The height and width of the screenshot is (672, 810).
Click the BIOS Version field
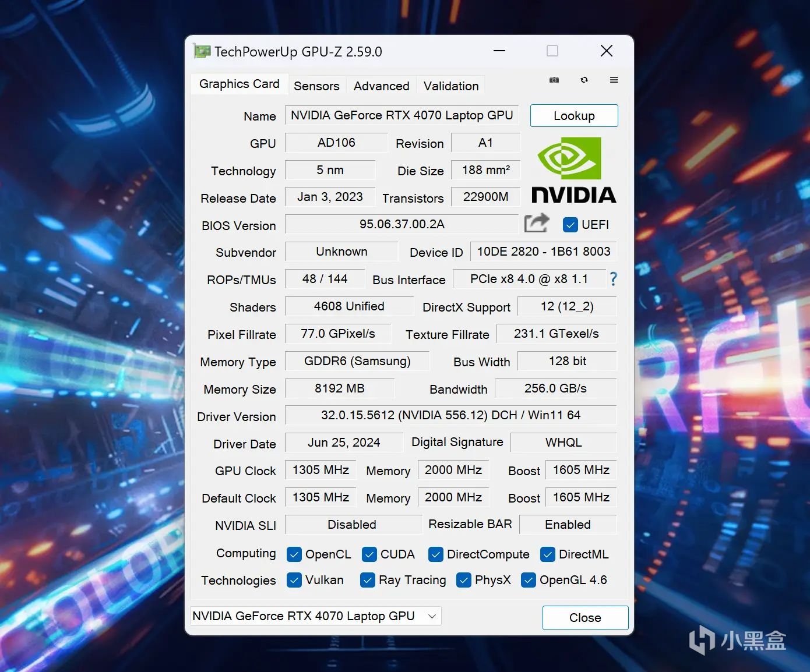402,224
